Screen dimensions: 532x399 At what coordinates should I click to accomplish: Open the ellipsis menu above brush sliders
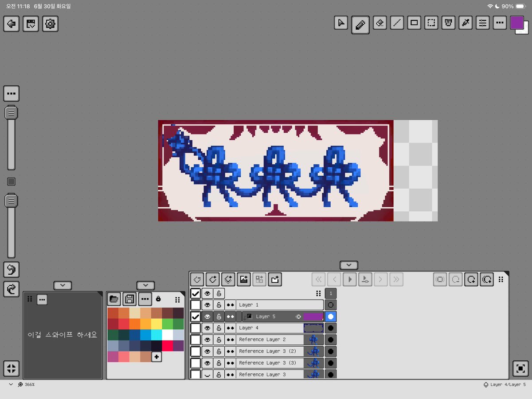click(12, 94)
